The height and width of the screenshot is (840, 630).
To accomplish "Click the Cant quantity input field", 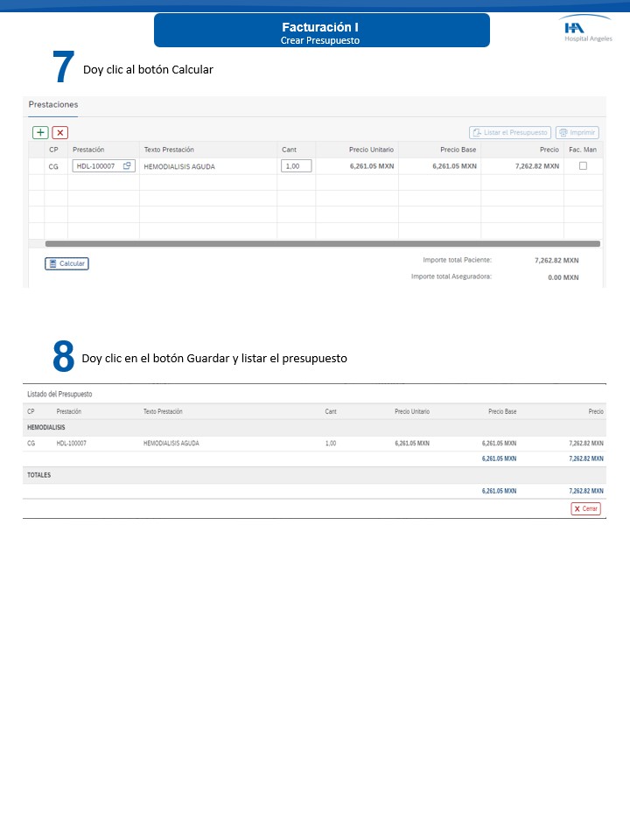I will coord(296,165).
